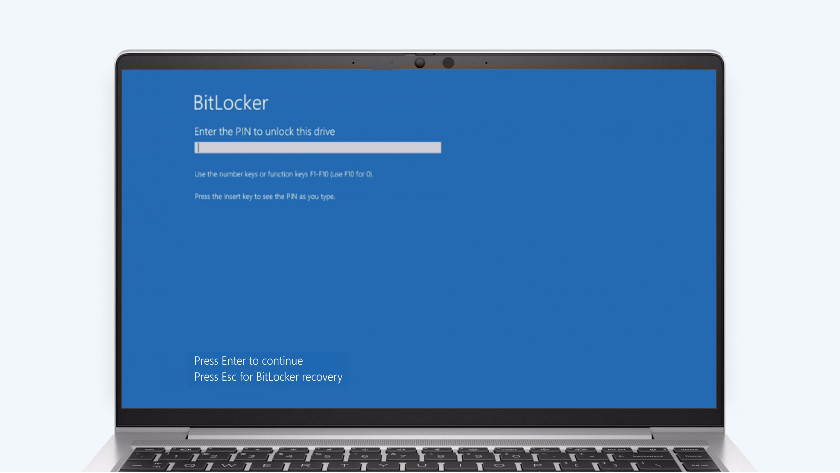Click 'Press Enter to continue' text
This screenshot has width=840, height=473.
(248, 361)
